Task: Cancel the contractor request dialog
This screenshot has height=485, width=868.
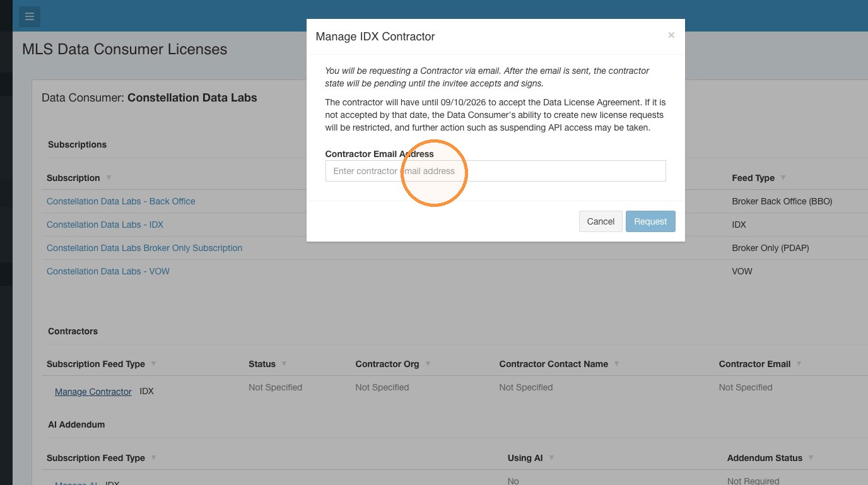Action: (601, 221)
